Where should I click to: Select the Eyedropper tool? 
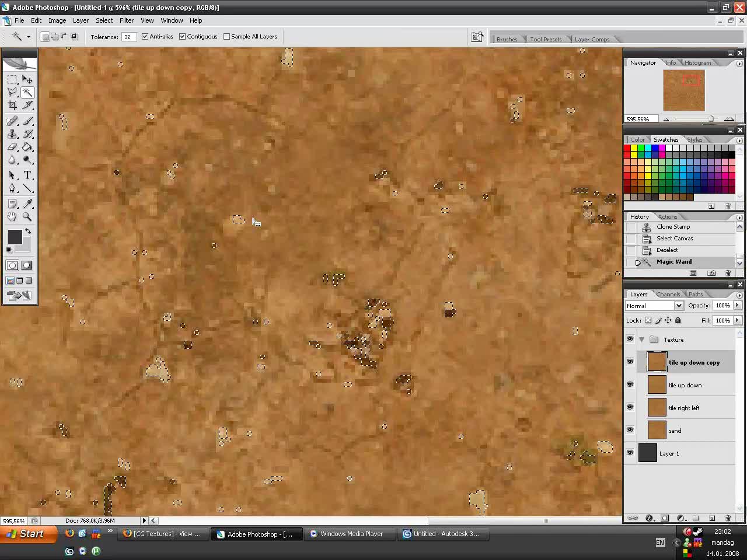coord(28,204)
